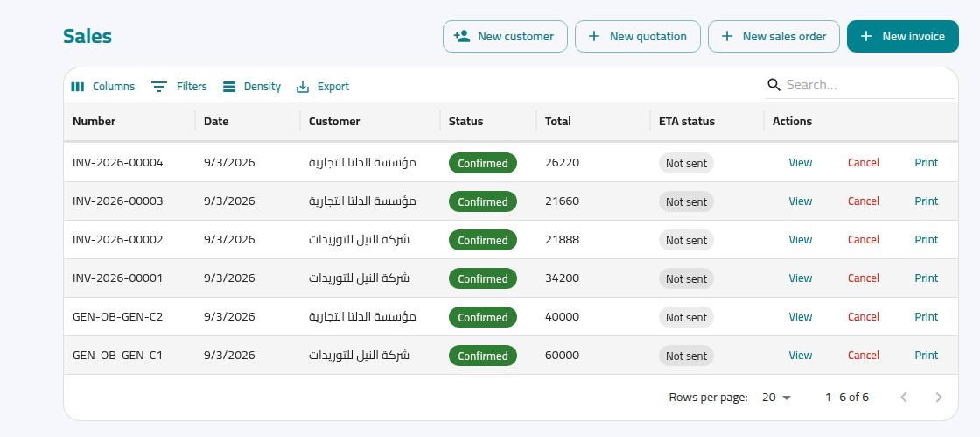Cancel the GEN-OB-GEN-C1 entry

coord(863,355)
